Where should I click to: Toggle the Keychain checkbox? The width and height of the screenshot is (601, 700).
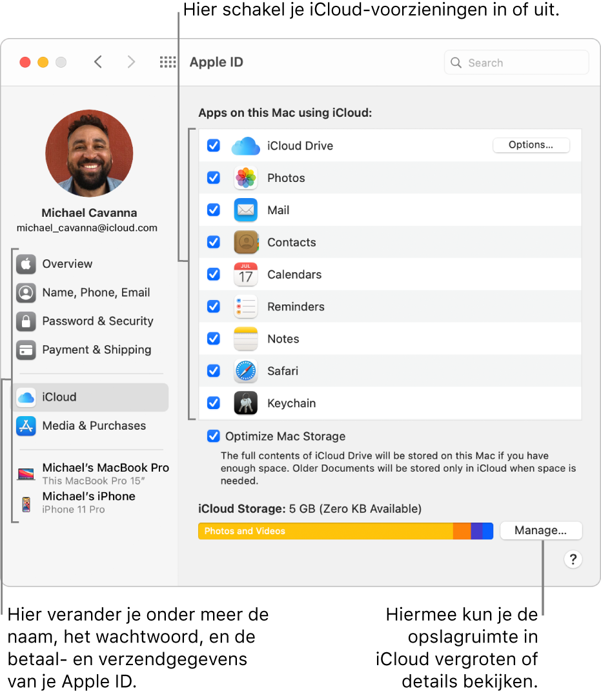[214, 403]
